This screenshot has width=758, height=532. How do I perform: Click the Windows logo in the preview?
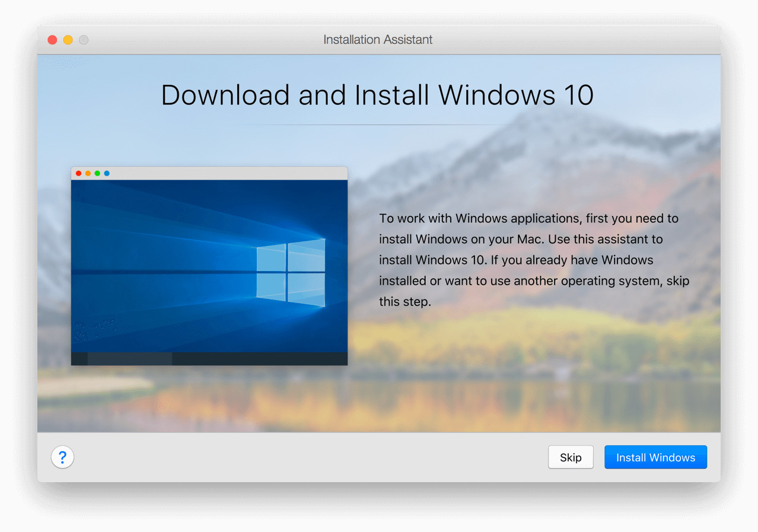[x=291, y=273]
